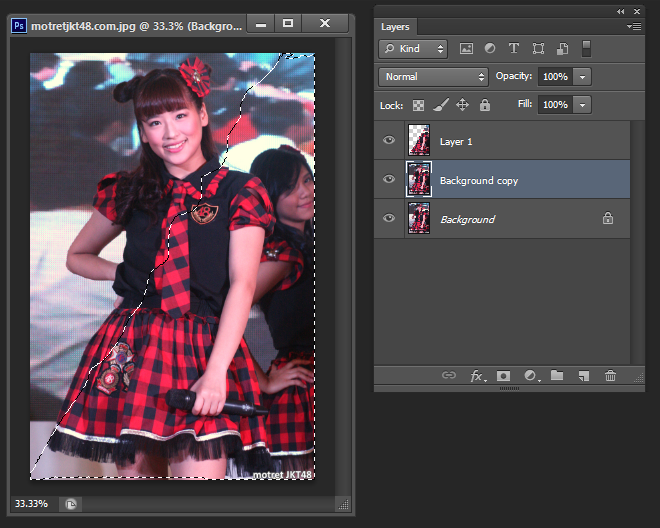This screenshot has width=660, height=528.
Task: Click the Opacity 100% value field
Action: coord(556,77)
